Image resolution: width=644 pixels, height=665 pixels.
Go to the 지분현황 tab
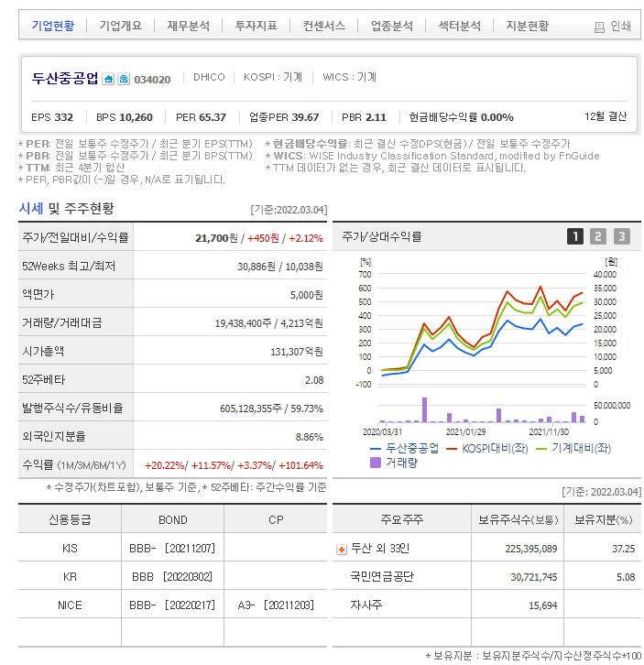point(528,26)
